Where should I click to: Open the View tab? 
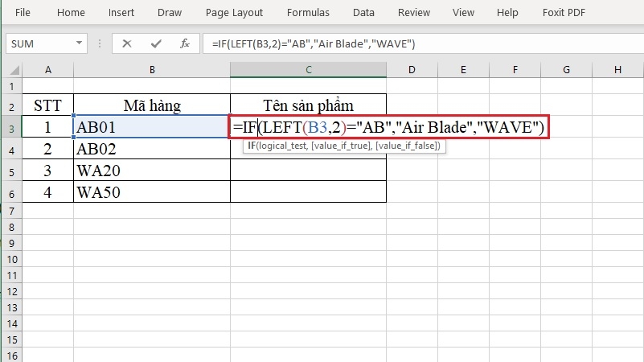[x=463, y=13]
